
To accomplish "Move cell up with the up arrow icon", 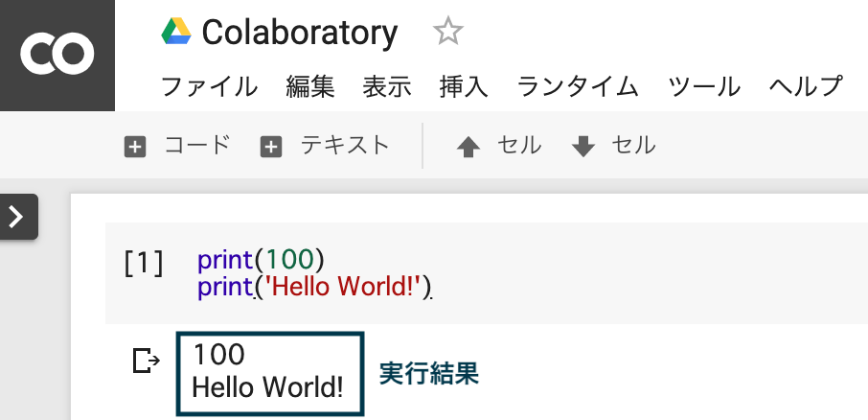I will pos(468,148).
